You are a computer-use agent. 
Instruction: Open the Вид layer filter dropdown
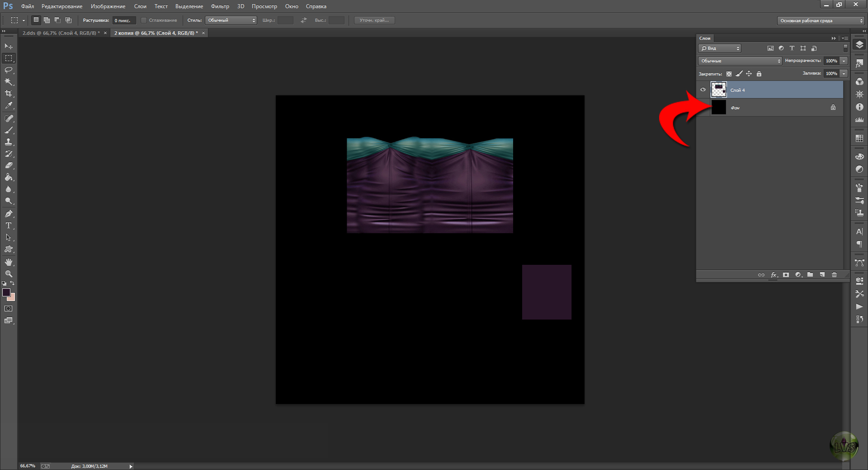coord(720,48)
